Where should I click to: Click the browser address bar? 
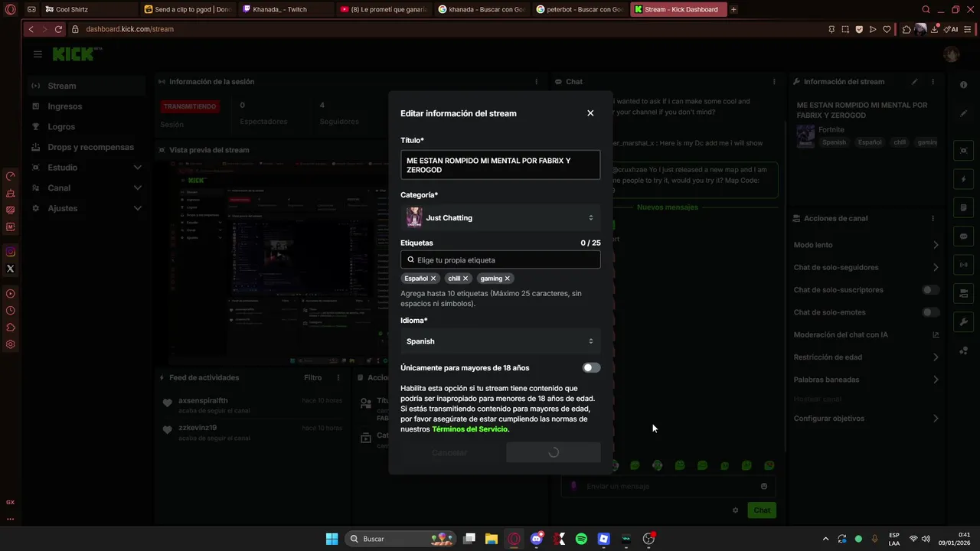tap(444, 29)
